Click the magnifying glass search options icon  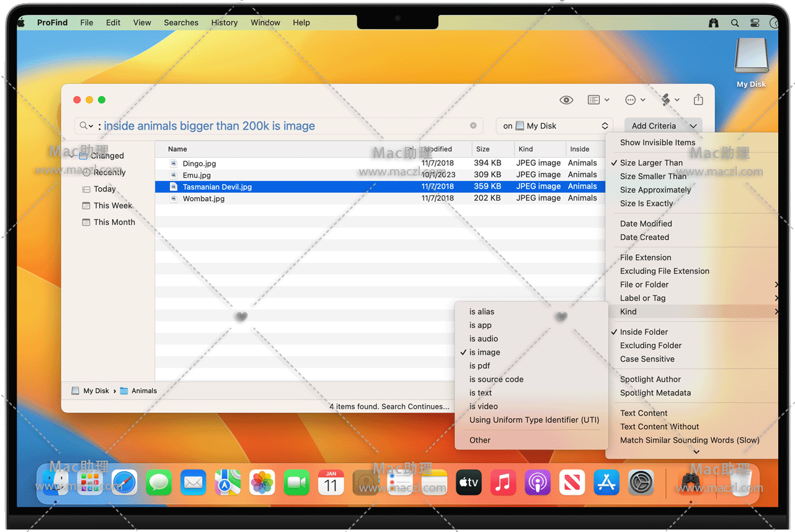pos(86,126)
